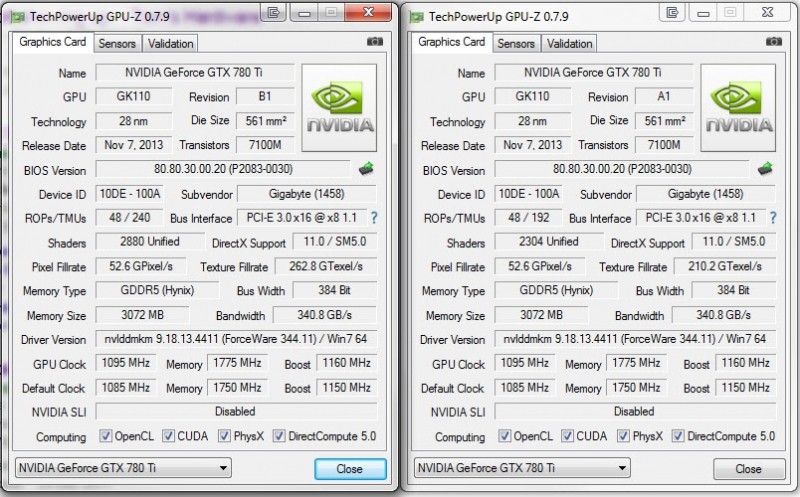800x497 pixels.
Task: Toggle PhysX checkbox in left window
Action: 224,436
